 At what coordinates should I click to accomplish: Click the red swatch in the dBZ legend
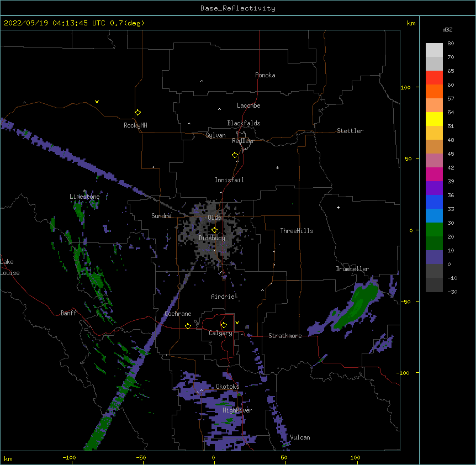pyautogui.click(x=434, y=77)
